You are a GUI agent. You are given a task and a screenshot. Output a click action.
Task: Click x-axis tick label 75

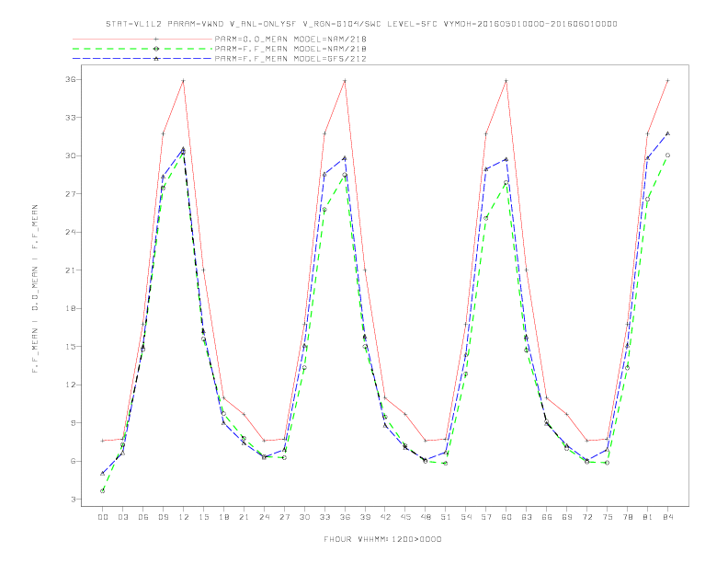[x=608, y=517]
